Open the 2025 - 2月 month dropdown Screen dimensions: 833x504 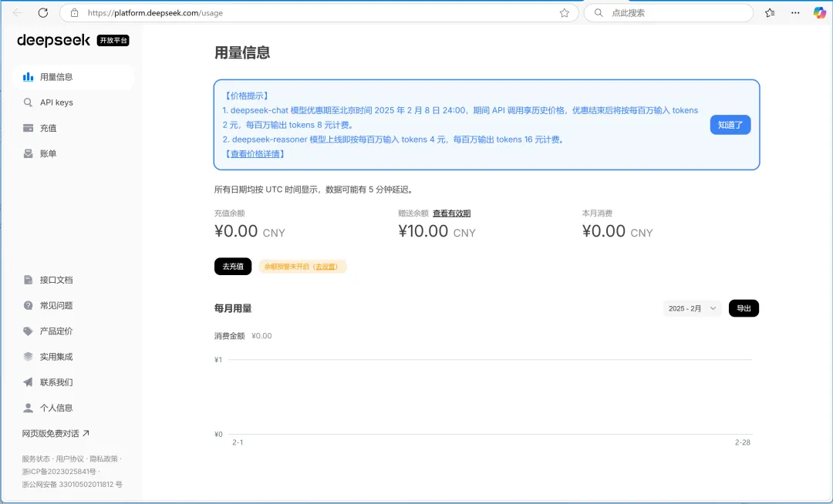tap(692, 308)
